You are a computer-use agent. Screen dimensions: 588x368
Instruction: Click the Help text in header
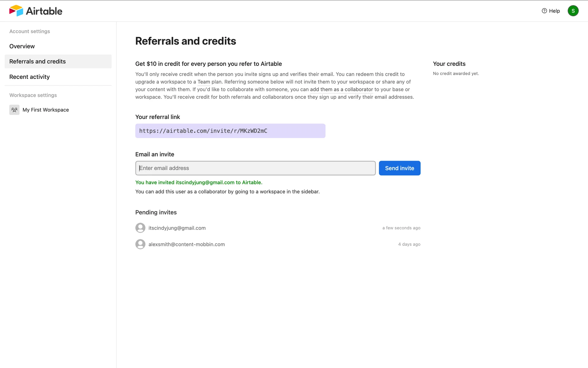[x=554, y=11]
